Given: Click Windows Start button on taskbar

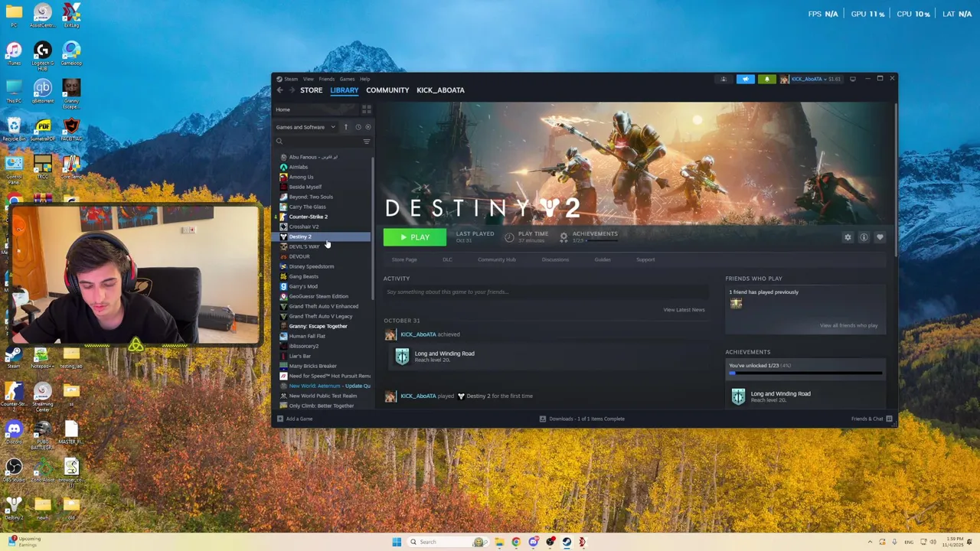Looking at the screenshot, I should click(x=397, y=542).
